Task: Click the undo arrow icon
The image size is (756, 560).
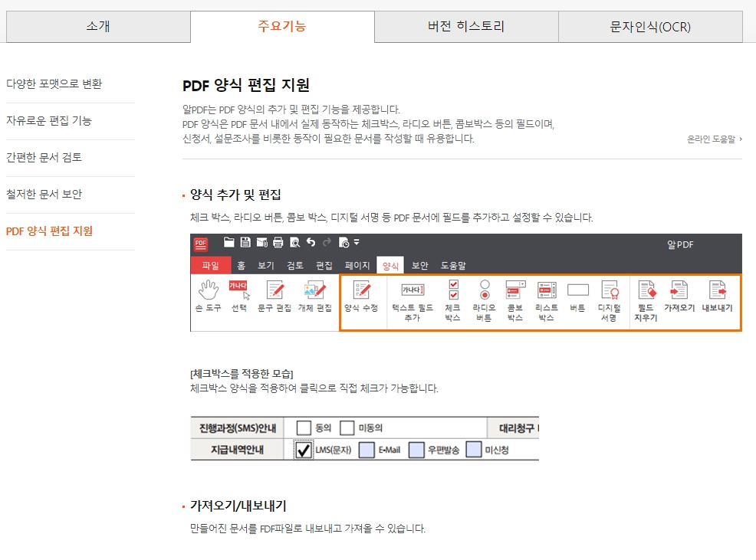Action: [x=311, y=242]
